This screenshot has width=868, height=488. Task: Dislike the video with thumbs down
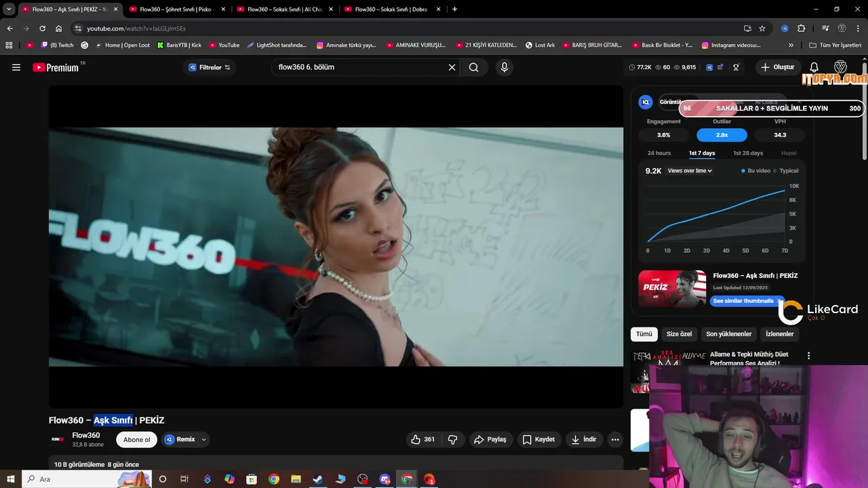click(452, 439)
